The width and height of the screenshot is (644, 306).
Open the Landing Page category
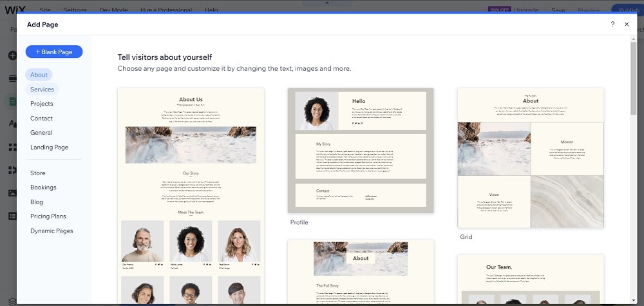point(50,147)
